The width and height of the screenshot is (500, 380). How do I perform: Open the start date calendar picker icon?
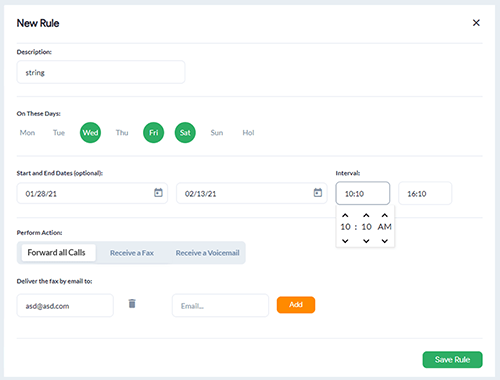coord(158,193)
